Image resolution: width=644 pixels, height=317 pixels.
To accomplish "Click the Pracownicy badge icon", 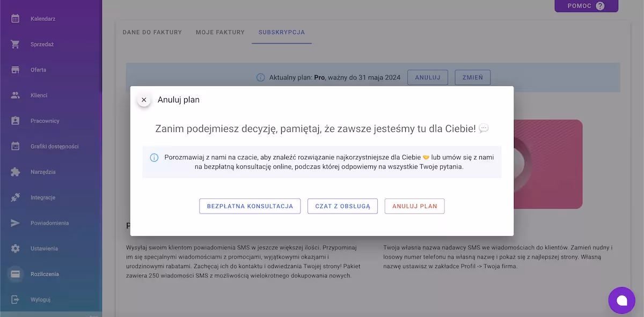I will (16, 121).
